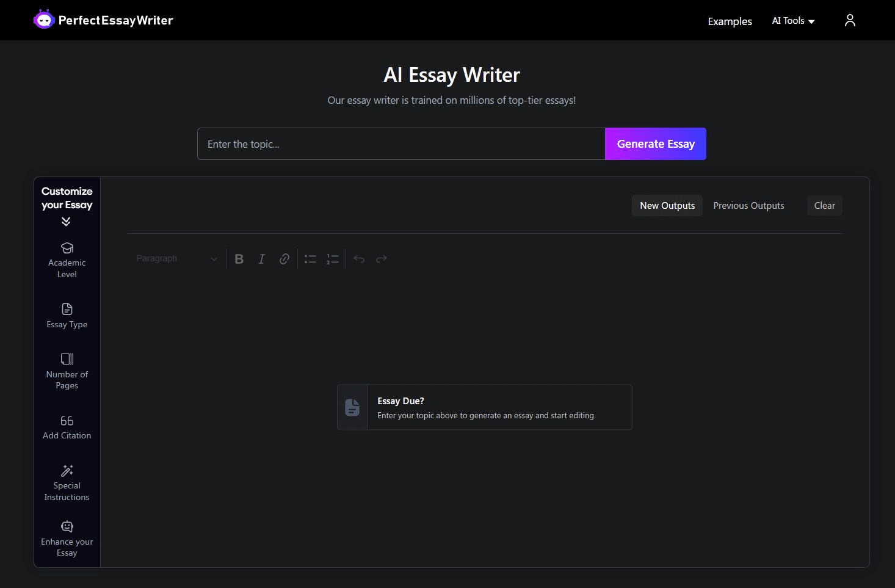Open the Examples page
Image resolution: width=895 pixels, height=588 pixels.
(730, 21)
